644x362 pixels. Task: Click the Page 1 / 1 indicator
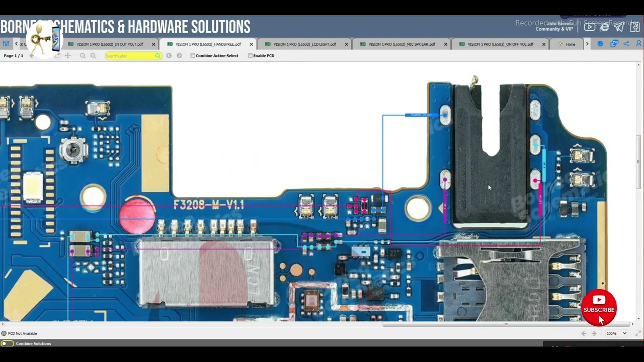coord(14,56)
